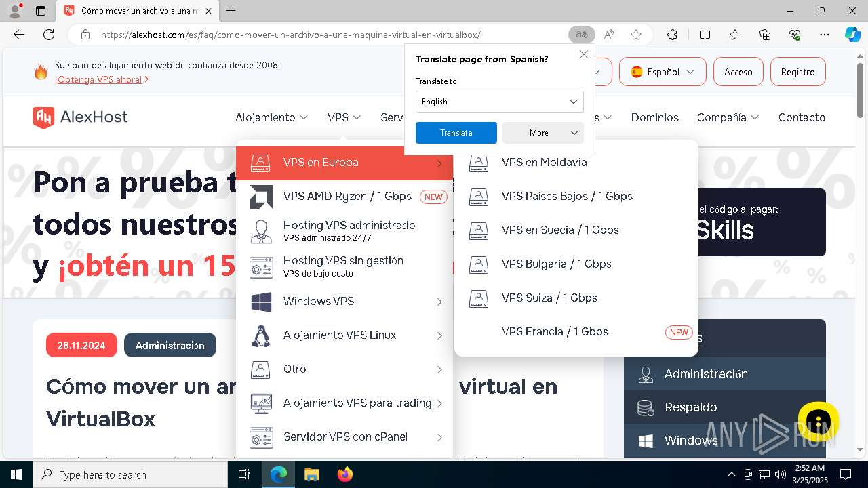Screen dimensions: 868x488
Task: Open the Edge profile icon
Action: coord(16,11)
